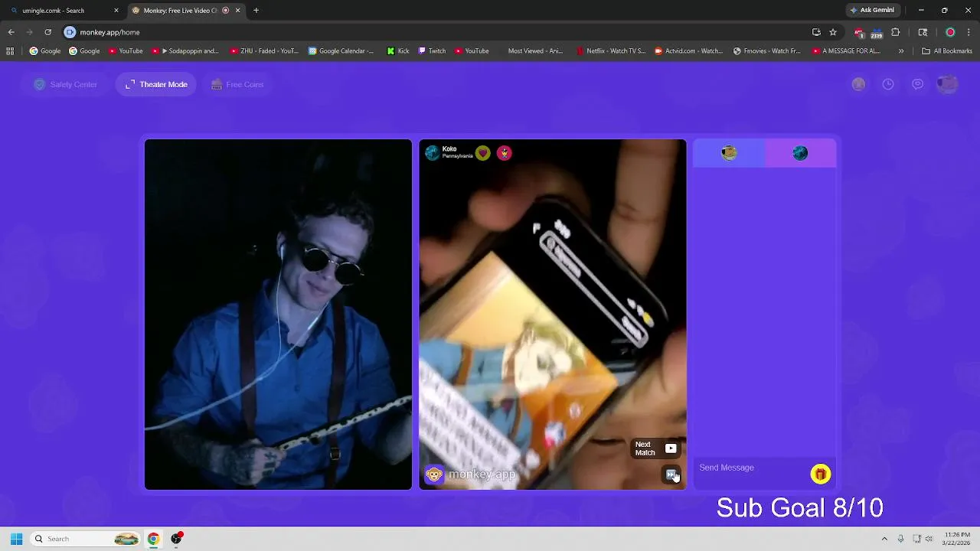Open the red recording app in the taskbar
The image size is (980, 551).
(176, 539)
